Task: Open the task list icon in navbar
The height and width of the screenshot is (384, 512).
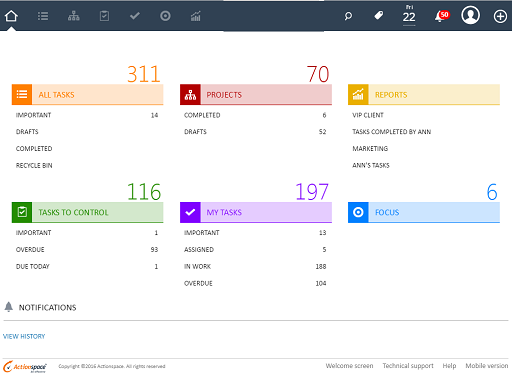Action: pyautogui.click(x=43, y=16)
